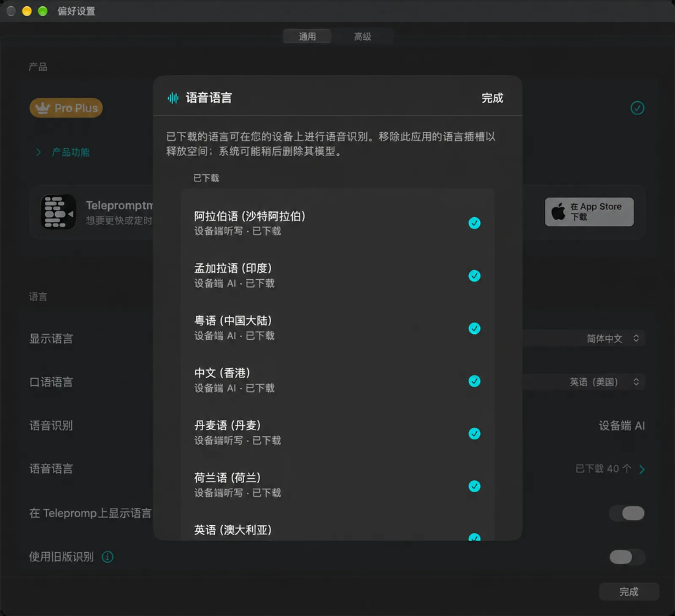
Task: Click the Teleprompter app icon
Action: click(x=59, y=212)
